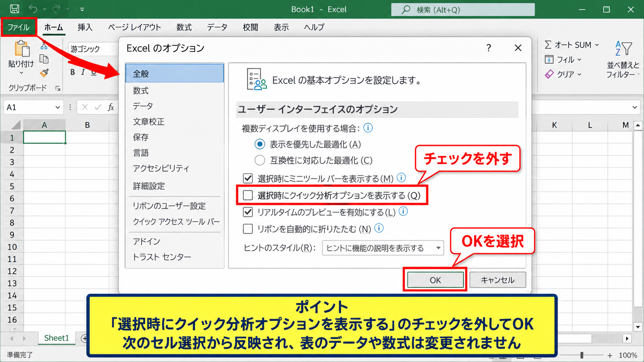This screenshot has height=362, width=644.
Task: Click horizontal scrollbar right arrow
Action: (x=627, y=339)
